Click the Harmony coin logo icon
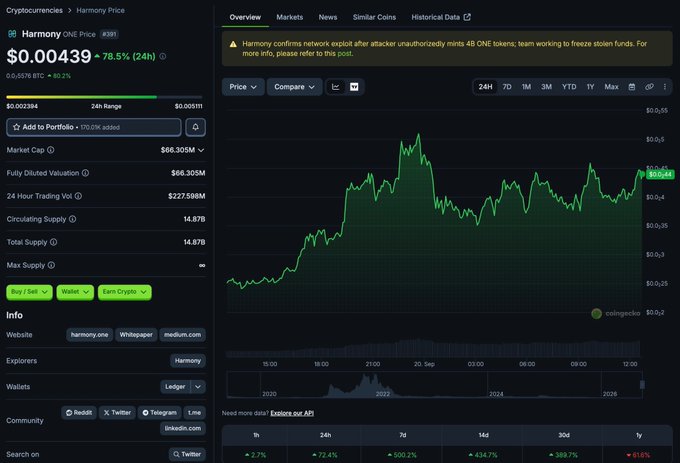 coord(12,34)
